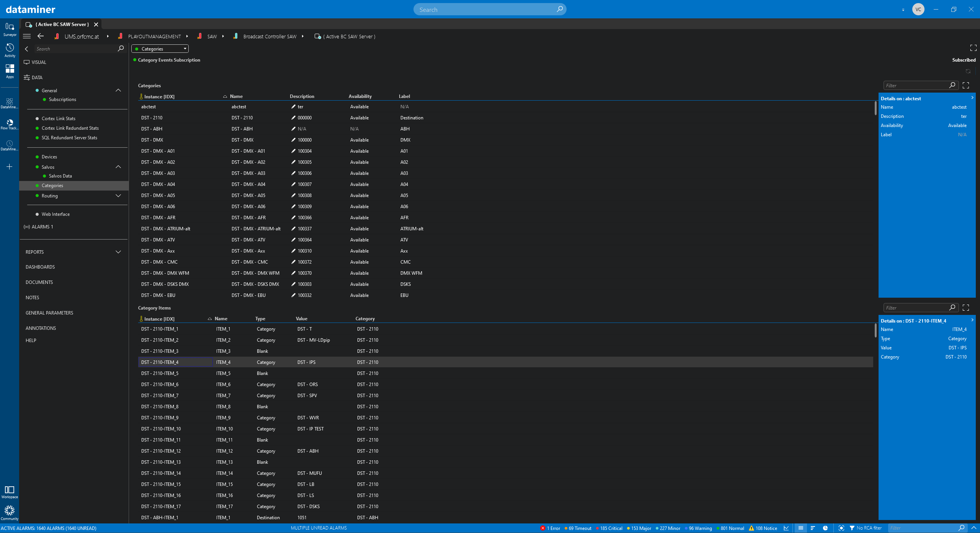The width and height of the screenshot is (980, 533).
Task: Open the Flow Track sidebar icon
Action: [10, 124]
